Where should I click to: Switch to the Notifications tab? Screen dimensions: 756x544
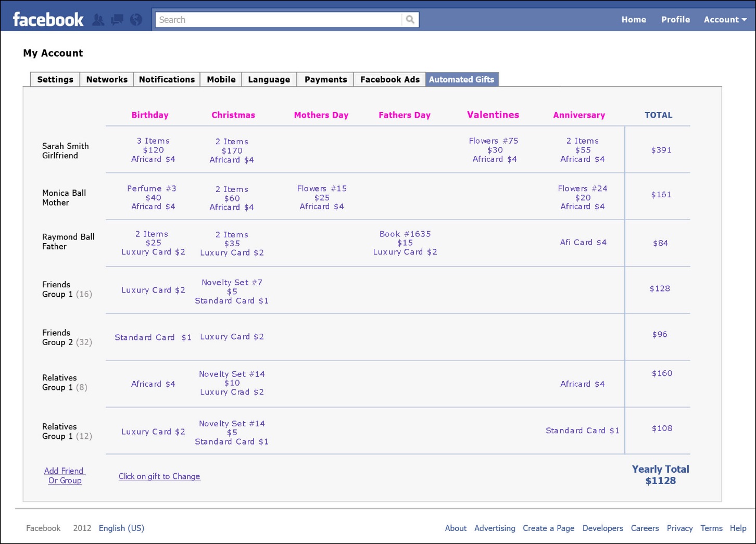(x=167, y=80)
